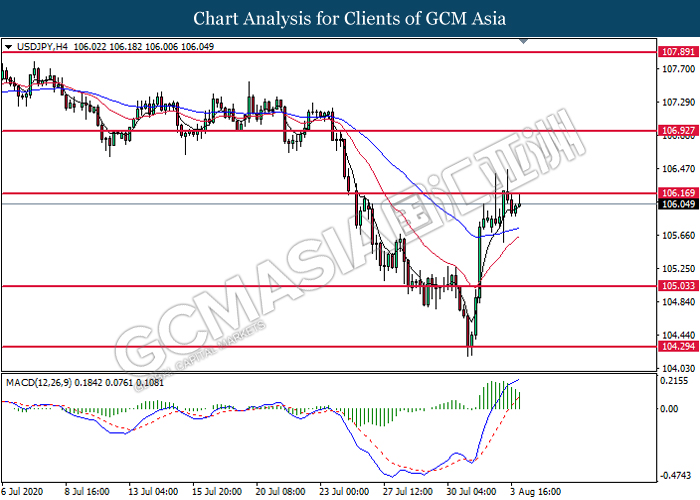Click the chart shift marker triangle at top

[x=524, y=42]
